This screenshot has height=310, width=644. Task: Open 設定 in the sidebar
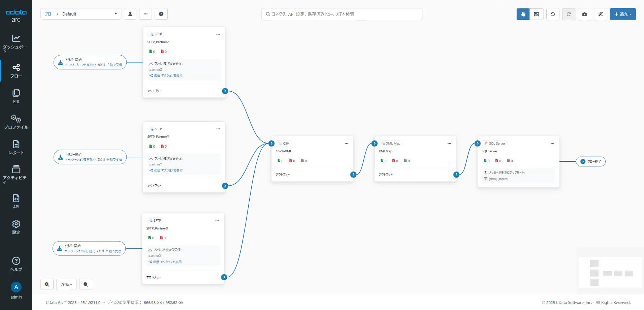pos(16,227)
